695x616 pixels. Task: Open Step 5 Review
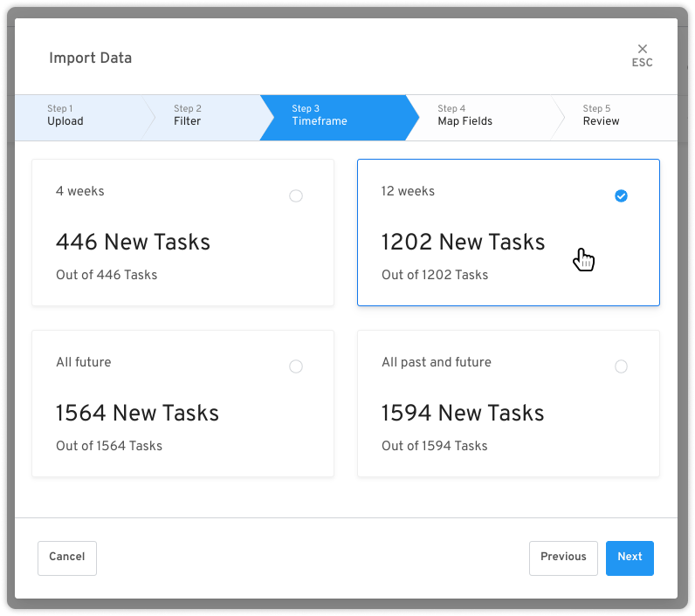point(616,118)
